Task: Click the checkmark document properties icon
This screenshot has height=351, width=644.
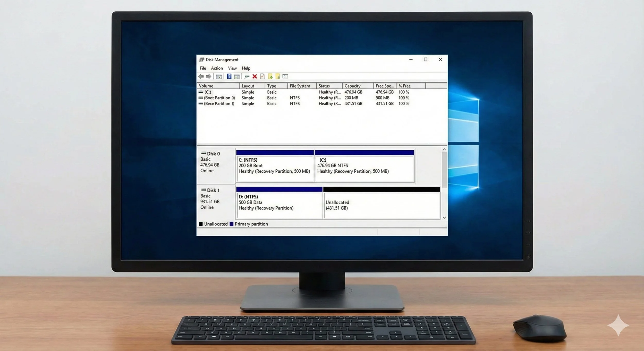Action: pos(262,76)
